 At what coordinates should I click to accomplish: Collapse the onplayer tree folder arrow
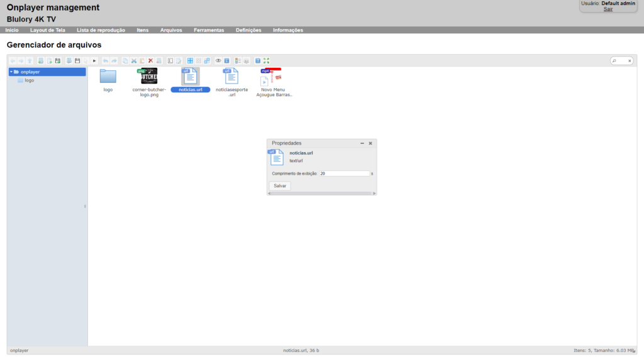[x=11, y=72]
